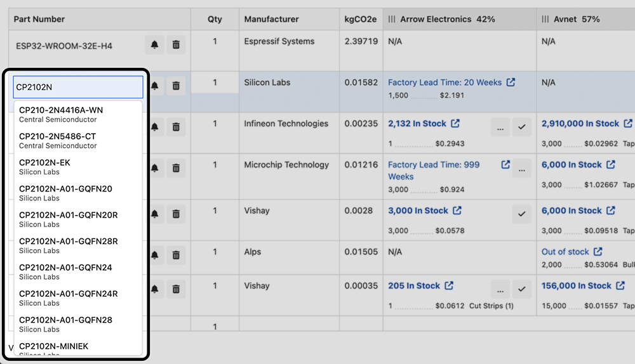The width and height of the screenshot is (635, 364).
Task: Click bell icon in the Vishay 0.00035 row
Action: tap(155, 289)
